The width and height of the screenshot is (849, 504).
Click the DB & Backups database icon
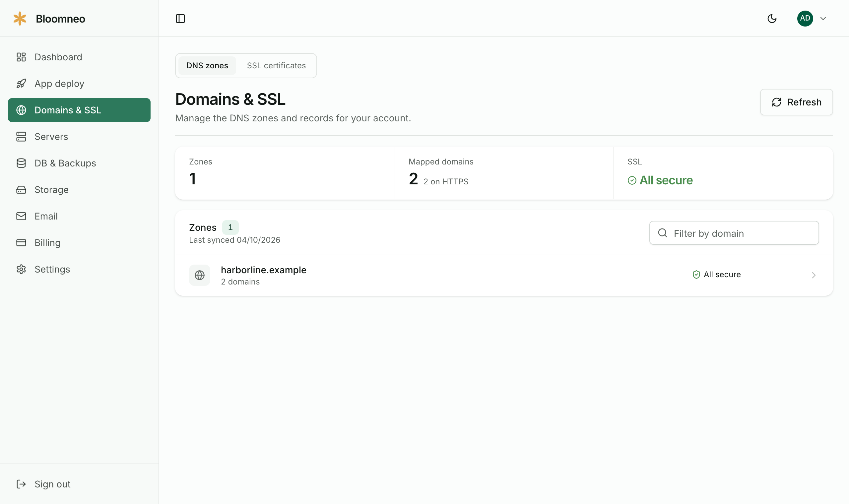[21, 163]
